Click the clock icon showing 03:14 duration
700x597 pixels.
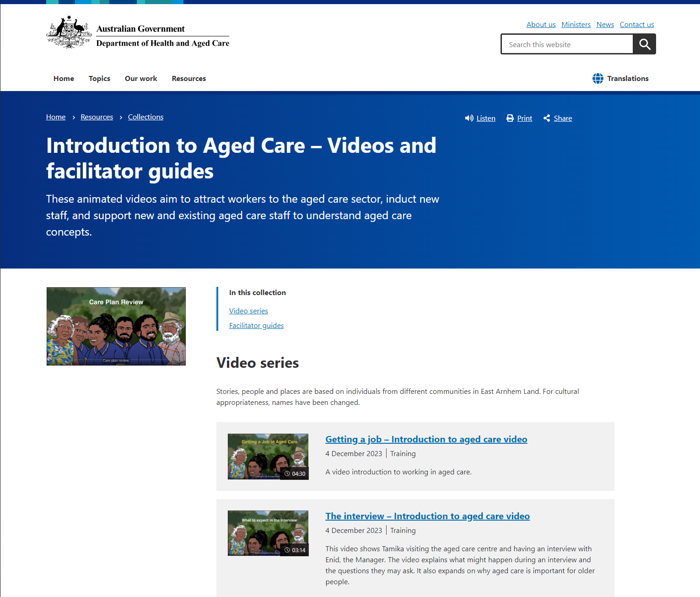tap(286, 550)
